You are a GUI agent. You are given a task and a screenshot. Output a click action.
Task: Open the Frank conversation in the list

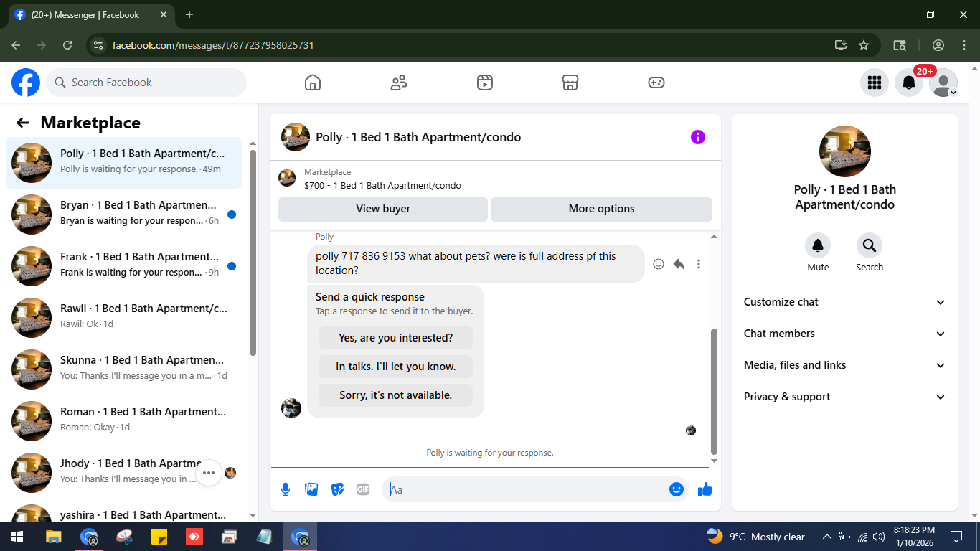click(x=123, y=266)
